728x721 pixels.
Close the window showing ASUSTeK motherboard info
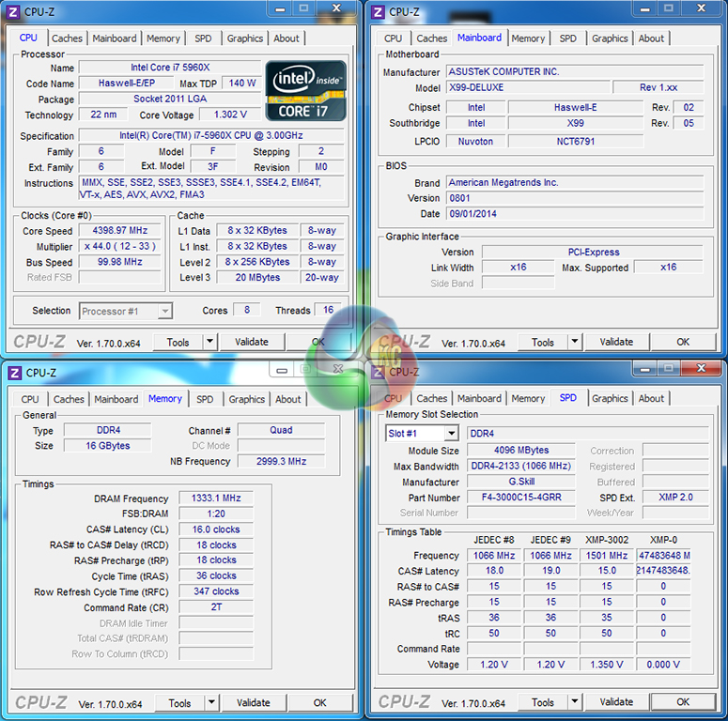700,9
